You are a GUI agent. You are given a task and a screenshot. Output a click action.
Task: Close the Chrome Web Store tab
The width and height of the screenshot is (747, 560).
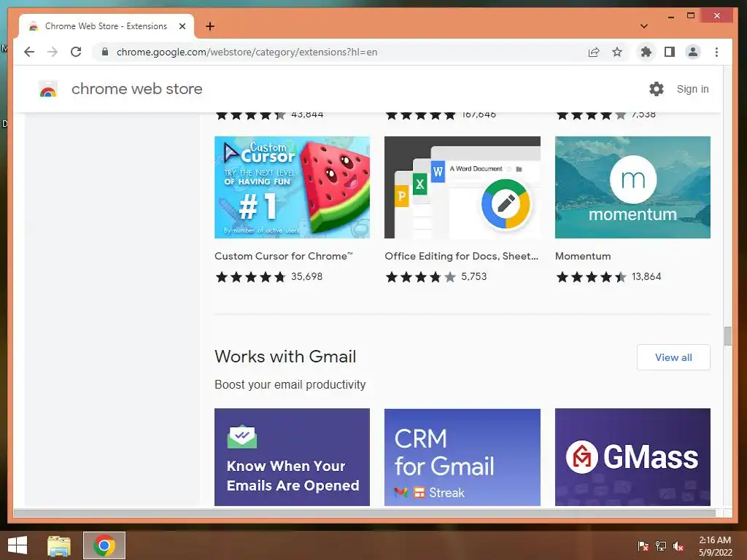(x=182, y=26)
